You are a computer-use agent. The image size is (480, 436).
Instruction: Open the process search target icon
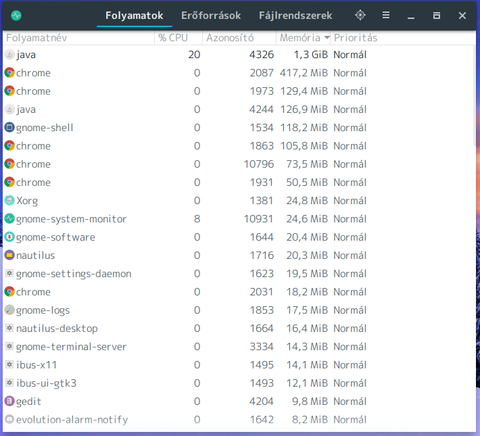(x=360, y=15)
